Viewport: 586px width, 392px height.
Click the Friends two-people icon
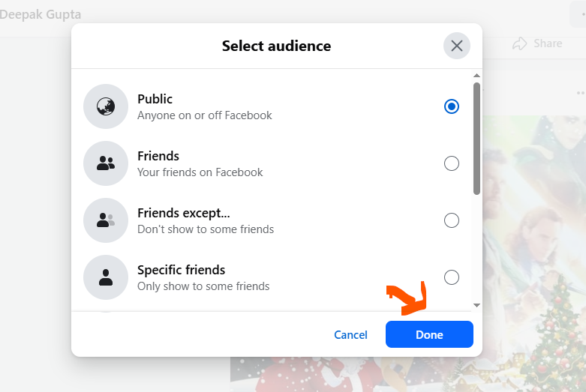point(106,163)
